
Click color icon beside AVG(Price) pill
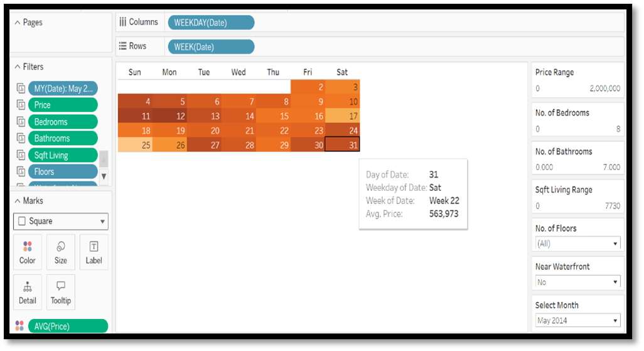coord(19,326)
